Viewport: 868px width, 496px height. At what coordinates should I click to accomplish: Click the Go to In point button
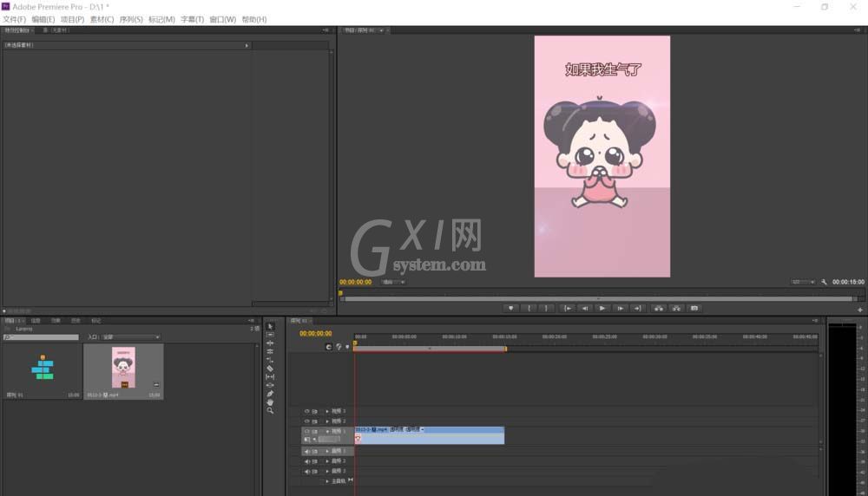click(x=568, y=309)
